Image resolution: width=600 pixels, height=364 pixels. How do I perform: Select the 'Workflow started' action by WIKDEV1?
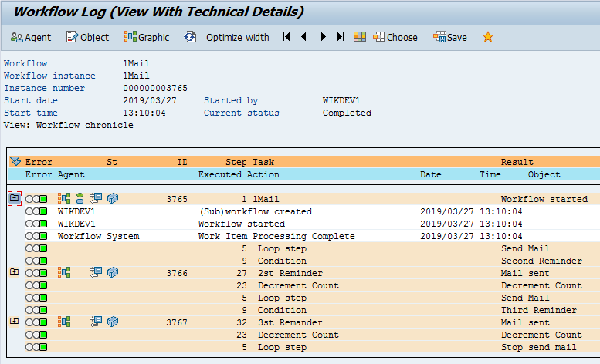point(242,224)
